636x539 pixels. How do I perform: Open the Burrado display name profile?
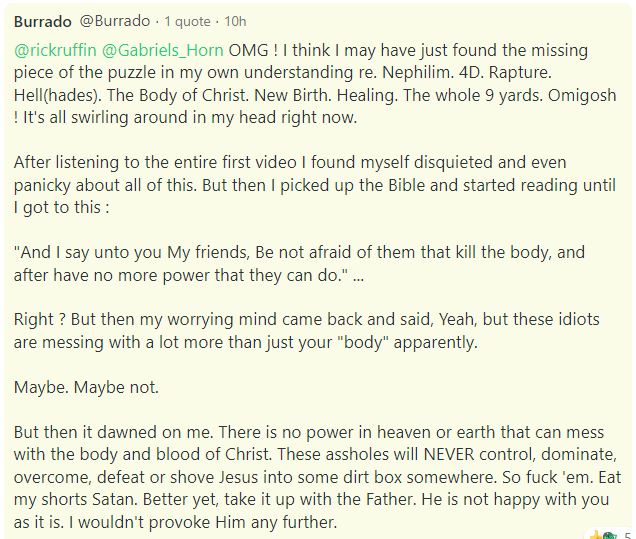(x=43, y=21)
